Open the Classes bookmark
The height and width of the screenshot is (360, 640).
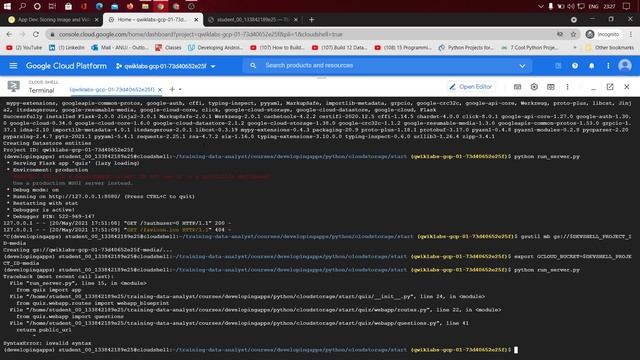(168, 48)
